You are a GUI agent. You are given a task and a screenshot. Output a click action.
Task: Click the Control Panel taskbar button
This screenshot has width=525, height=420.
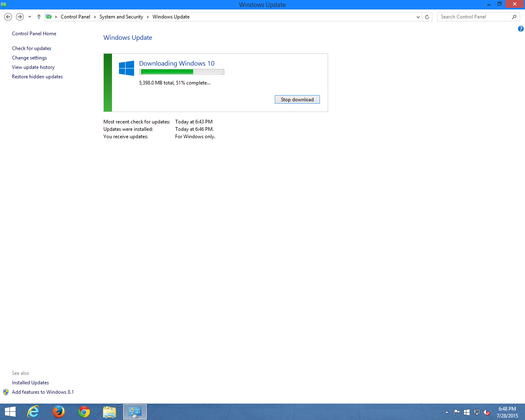(135, 412)
